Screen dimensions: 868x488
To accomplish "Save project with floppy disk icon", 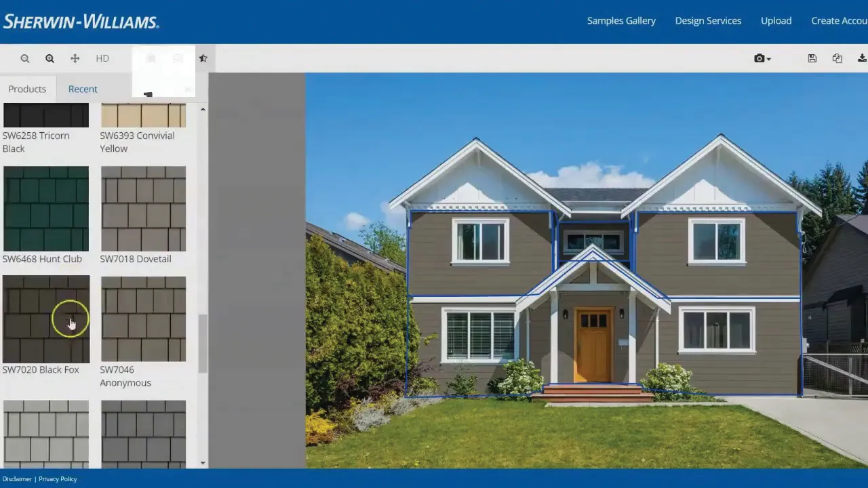I will (x=812, y=59).
